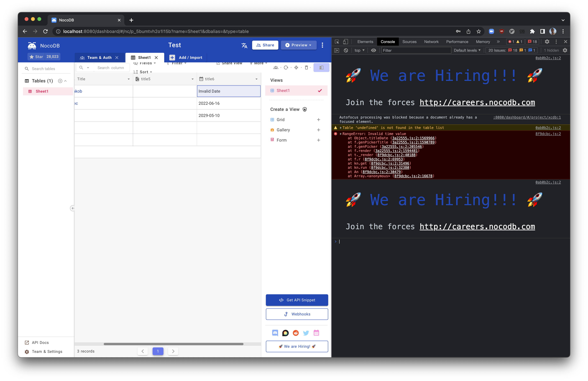Show more DevTools tabs chevron

click(x=498, y=42)
